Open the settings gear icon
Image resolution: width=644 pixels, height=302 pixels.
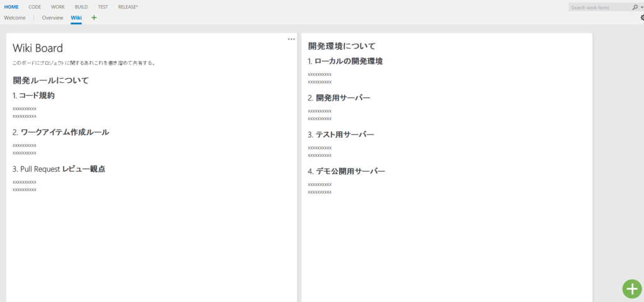point(642,18)
